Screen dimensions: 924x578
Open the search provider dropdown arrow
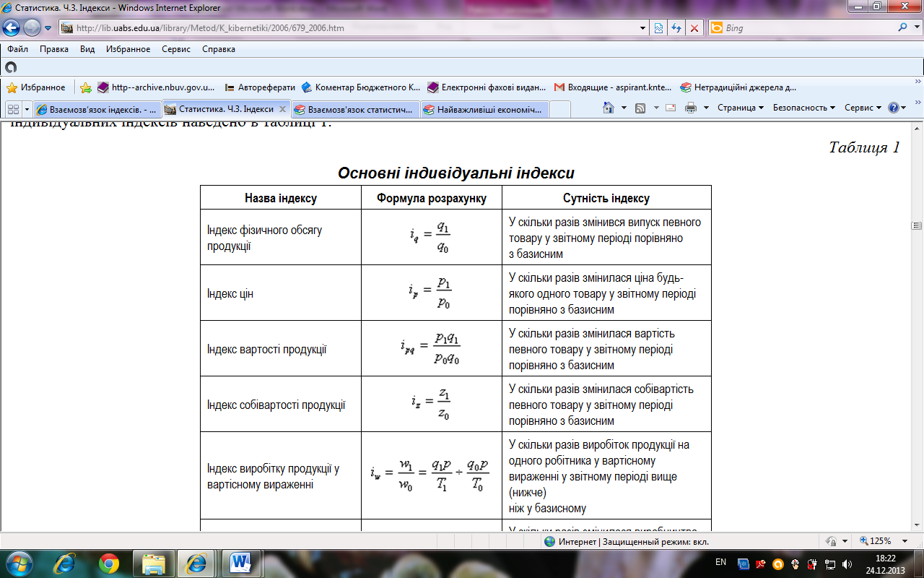pos(915,28)
